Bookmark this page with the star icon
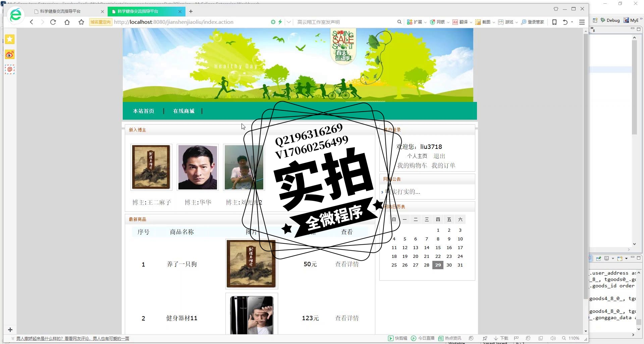The width and height of the screenshot is (644, 344). coord(81,22)
